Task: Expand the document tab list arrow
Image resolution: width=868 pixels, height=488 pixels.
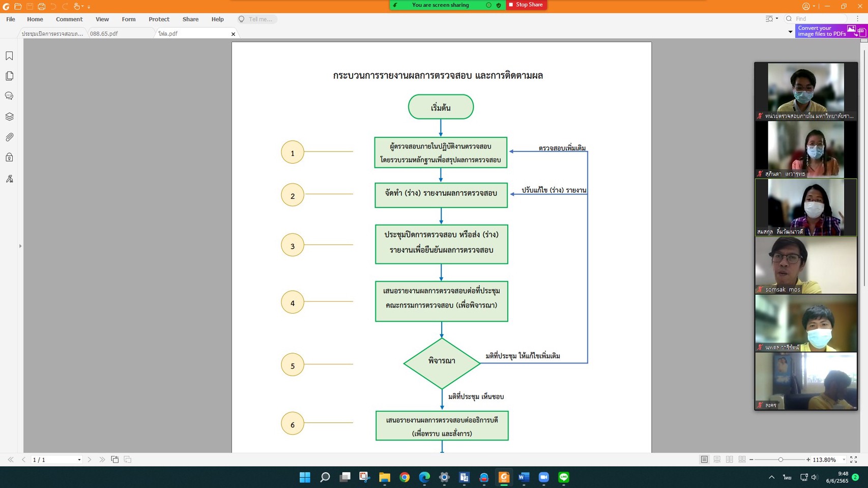Action: tap(790, 32)
